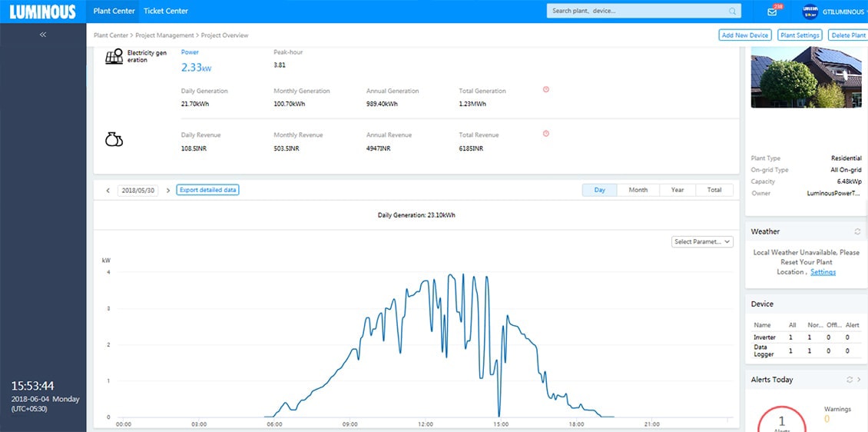The height and width of the screenshot is (432, 868).
Task: Click Export detailed data button
Action: (207, 190)
